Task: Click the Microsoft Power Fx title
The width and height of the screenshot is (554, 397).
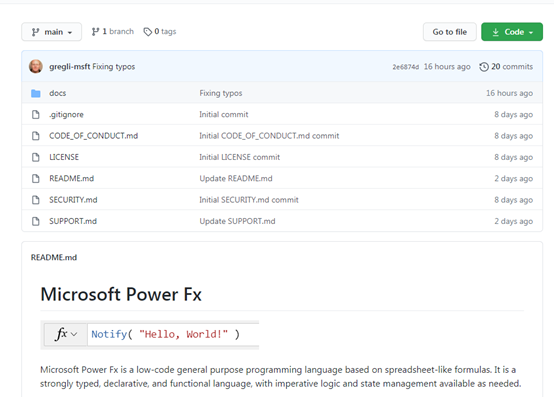Action: (121, 294)
